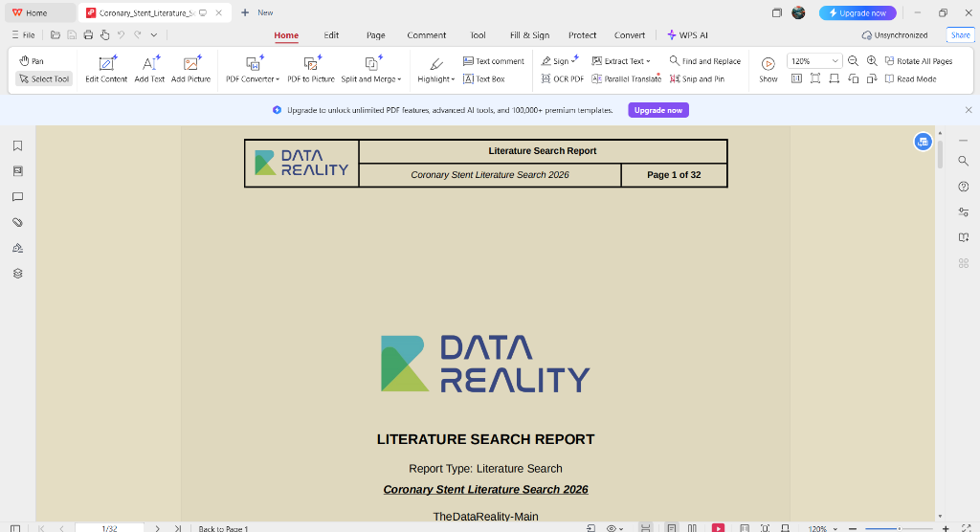The width and height of the screenshot is (980, 532).
Task: Rotate page clockwise icon
Action: coord(872,78)
